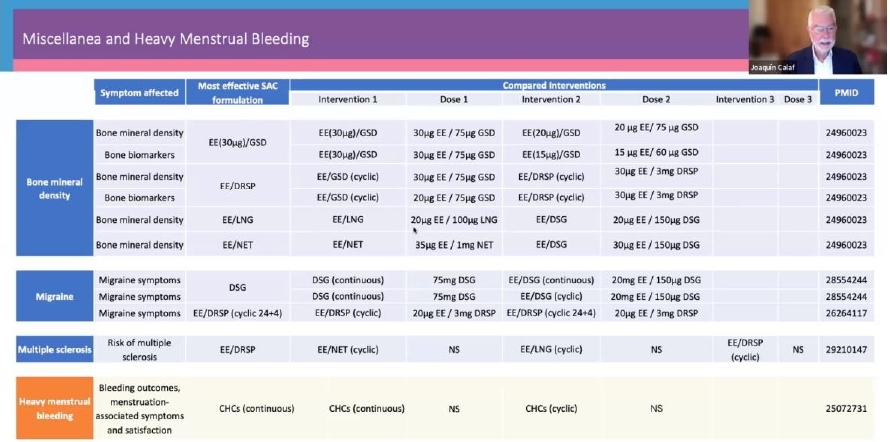
Task: Click the Dose 3 sub-header
Action: point(797,99)
